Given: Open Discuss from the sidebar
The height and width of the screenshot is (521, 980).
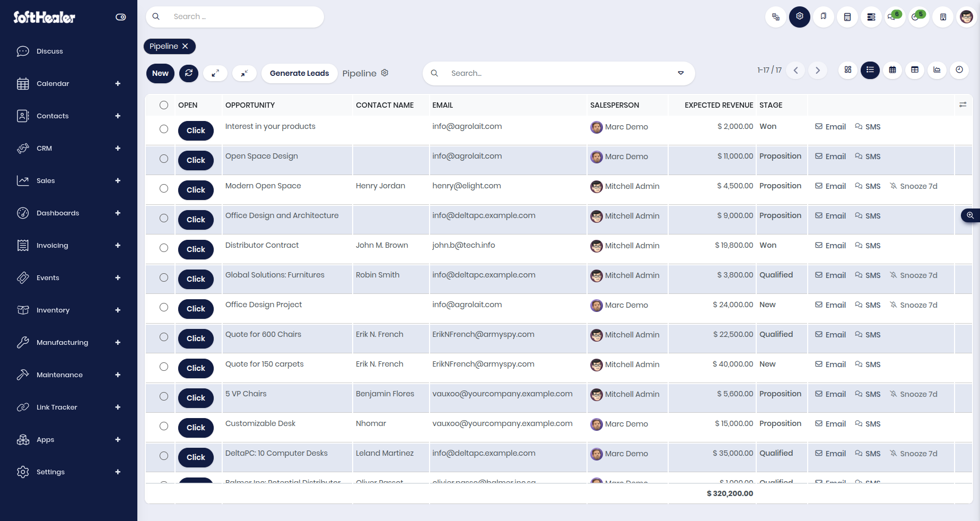Looking at the screenshot, I should [x=50, y=51].
